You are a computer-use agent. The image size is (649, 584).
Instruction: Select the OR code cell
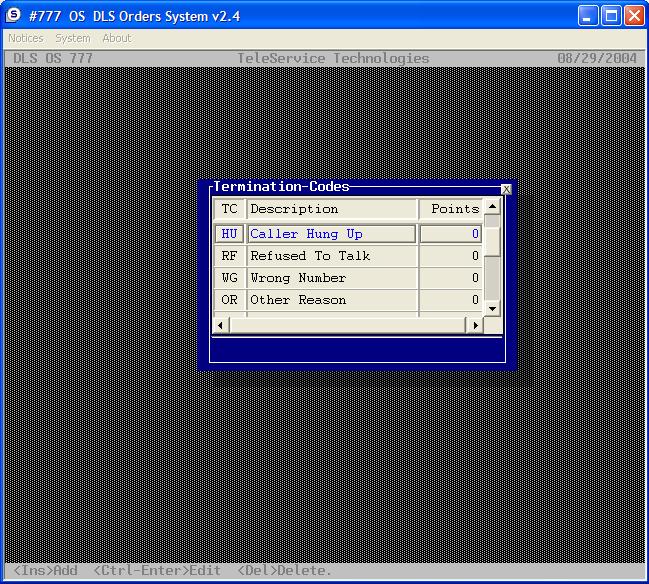pyautogui.click(x=229, y=300)
